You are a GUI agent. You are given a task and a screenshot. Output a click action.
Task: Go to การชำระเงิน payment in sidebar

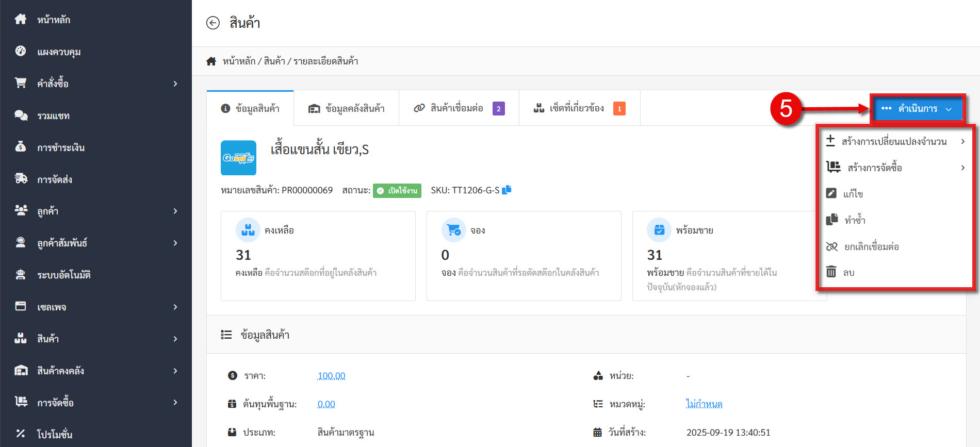pos(60,147)
